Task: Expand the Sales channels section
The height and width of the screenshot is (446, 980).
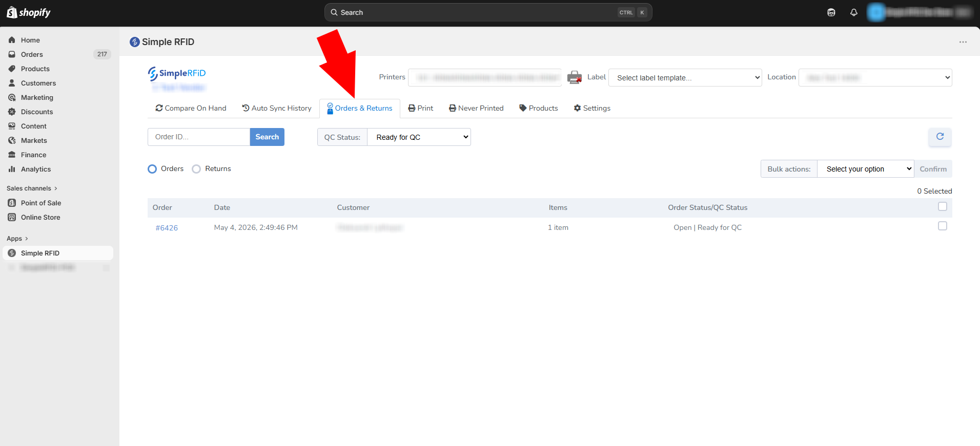Action: (x=32, y=188)
